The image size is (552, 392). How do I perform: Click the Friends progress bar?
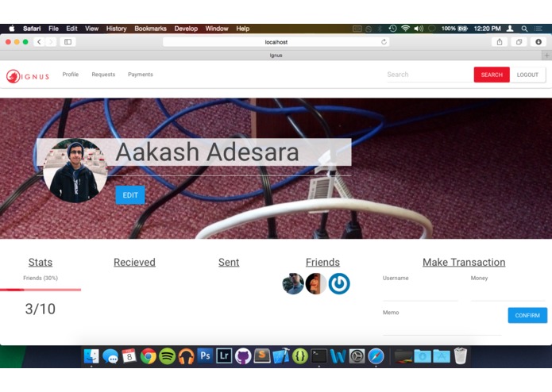[41, 290]
